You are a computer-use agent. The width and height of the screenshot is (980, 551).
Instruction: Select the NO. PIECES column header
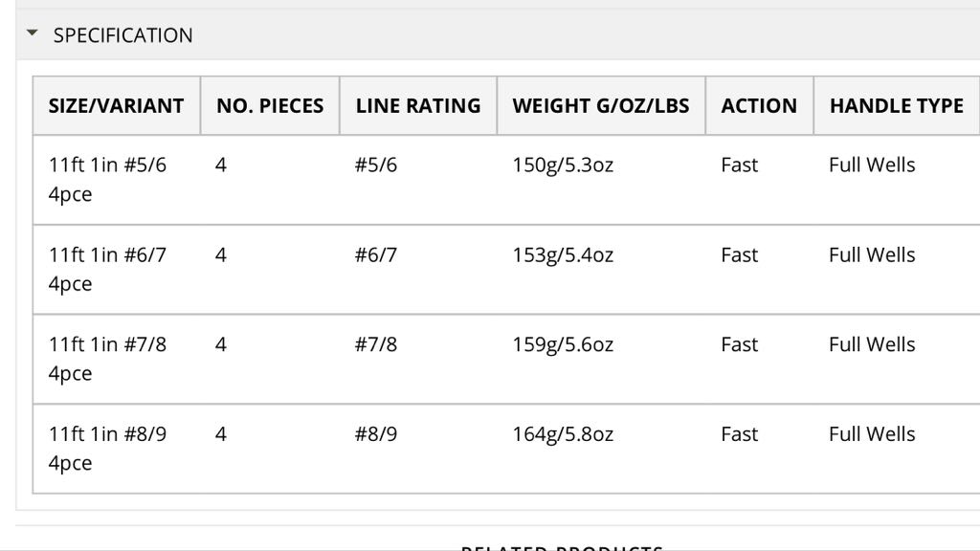point(270,105)
